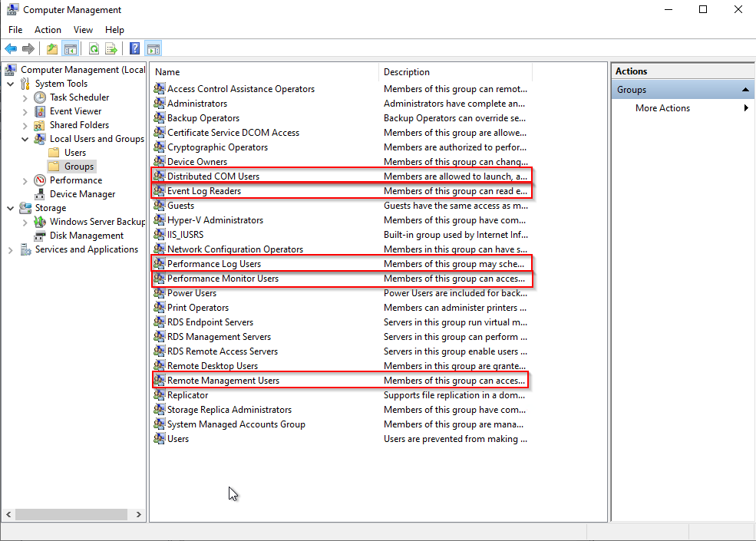Viewport: 756px width, 541px height.
Task: Select the Administrators group icon
Action: [160, 104]
